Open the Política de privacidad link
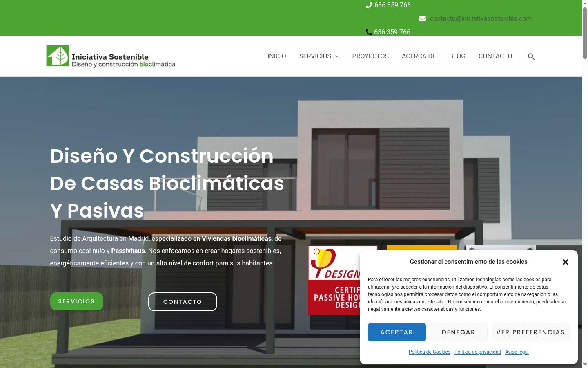This screenshot has width=588, height=368. 478,352
